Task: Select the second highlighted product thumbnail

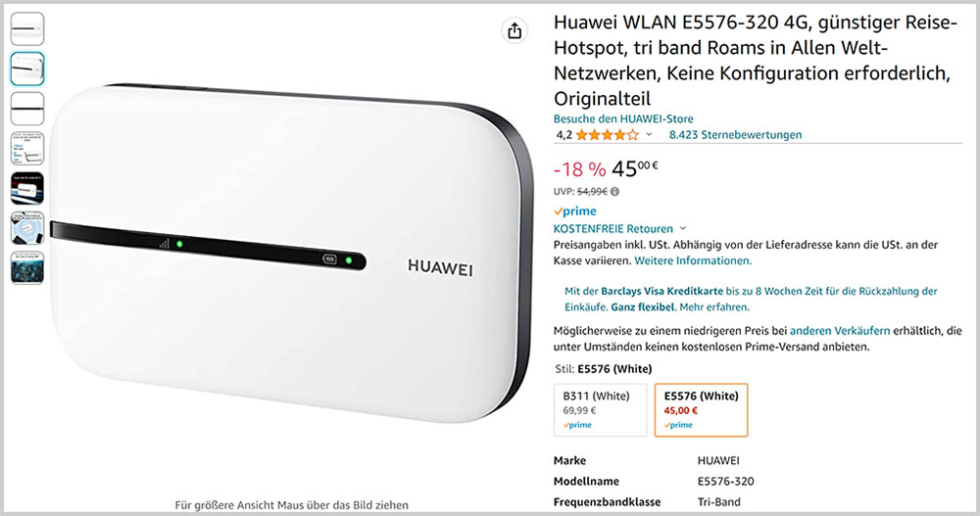Action: (x=27, y=69)
